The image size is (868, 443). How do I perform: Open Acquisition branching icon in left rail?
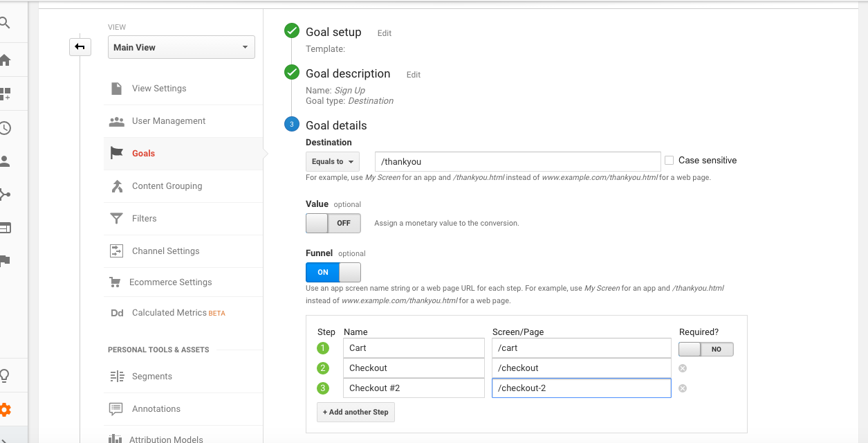5,195
